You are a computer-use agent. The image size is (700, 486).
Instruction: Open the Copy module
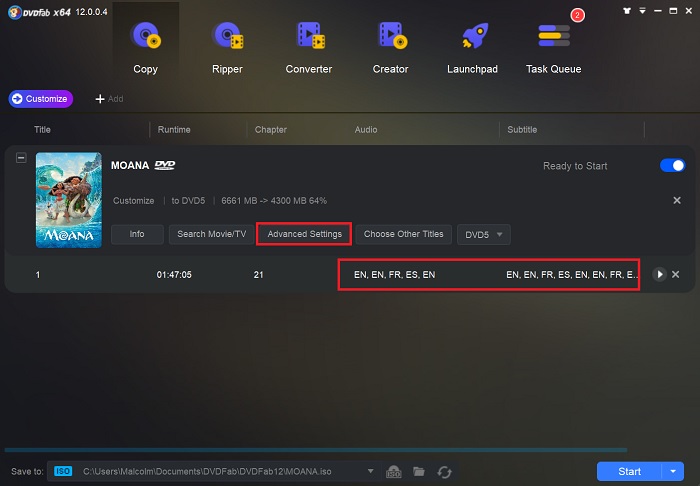tap(146, 47)
